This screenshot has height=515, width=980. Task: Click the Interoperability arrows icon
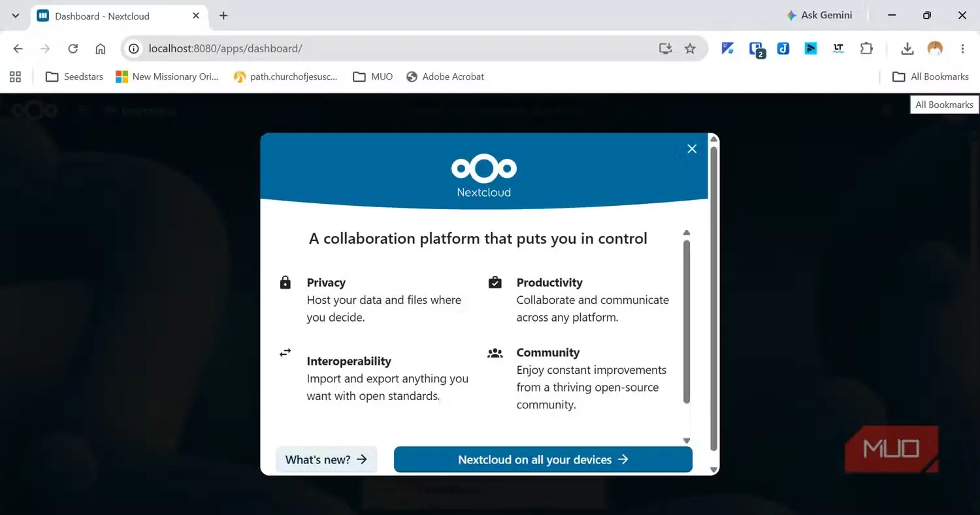[286, 353]
